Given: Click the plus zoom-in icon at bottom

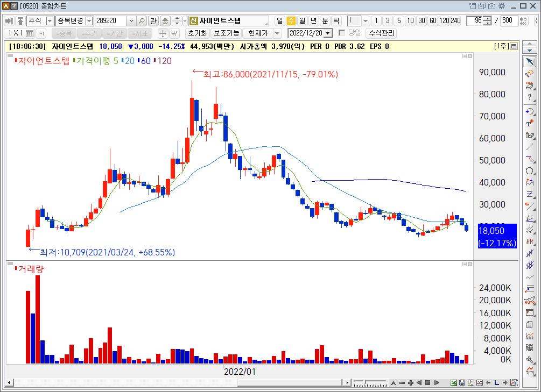Looking at the screenshot, I should pos(411,383).
